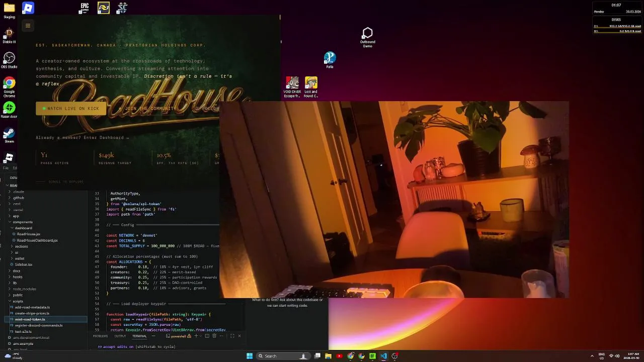644x362 pixels.
Task: Launch the Roblox Studio blue desktop icon
Action: (28, 8)
